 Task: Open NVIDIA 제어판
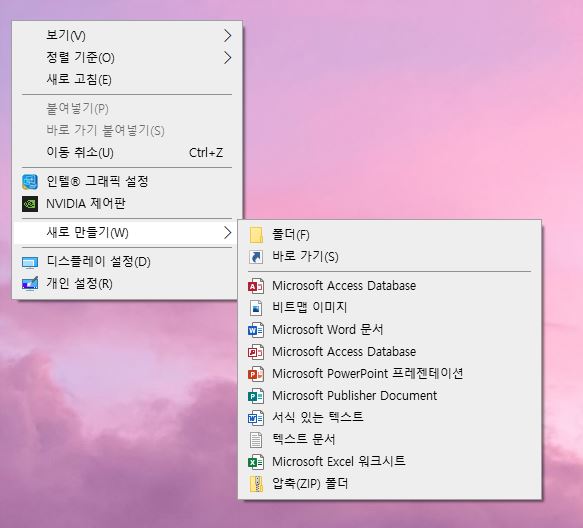pos(128,204)
